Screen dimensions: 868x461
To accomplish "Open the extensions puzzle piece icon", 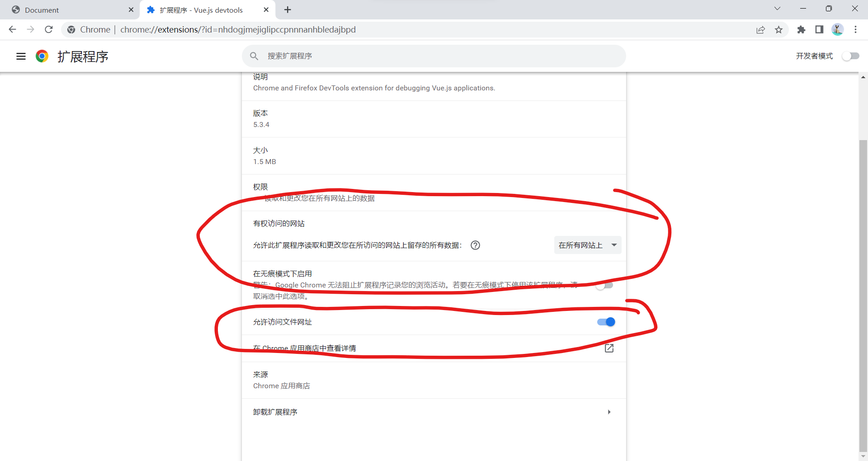I will pos(801,29).
